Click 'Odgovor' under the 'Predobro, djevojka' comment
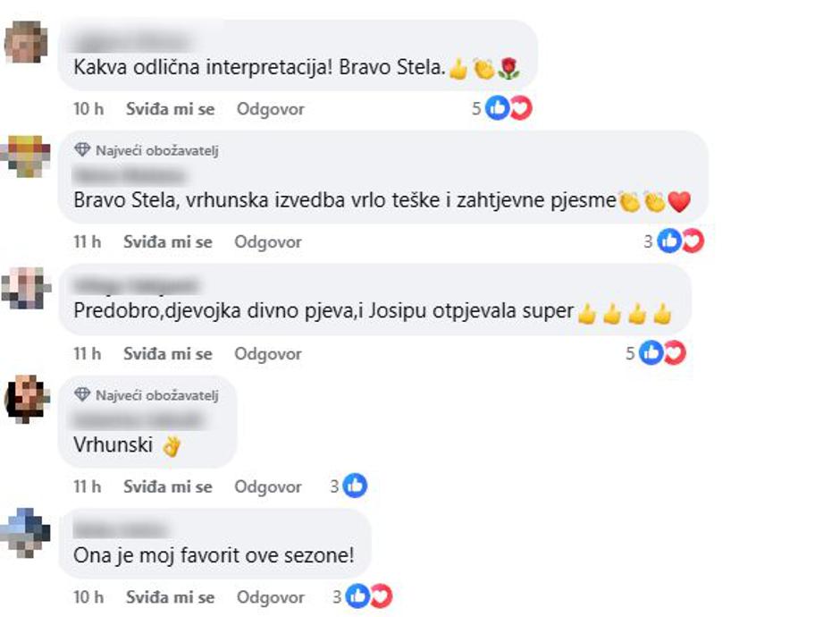The image size is (840, 617). (x=268, y=354)
